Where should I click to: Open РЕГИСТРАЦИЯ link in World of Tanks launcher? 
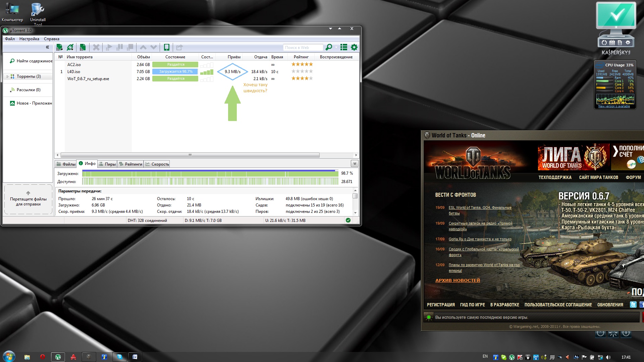pos(441,305)
